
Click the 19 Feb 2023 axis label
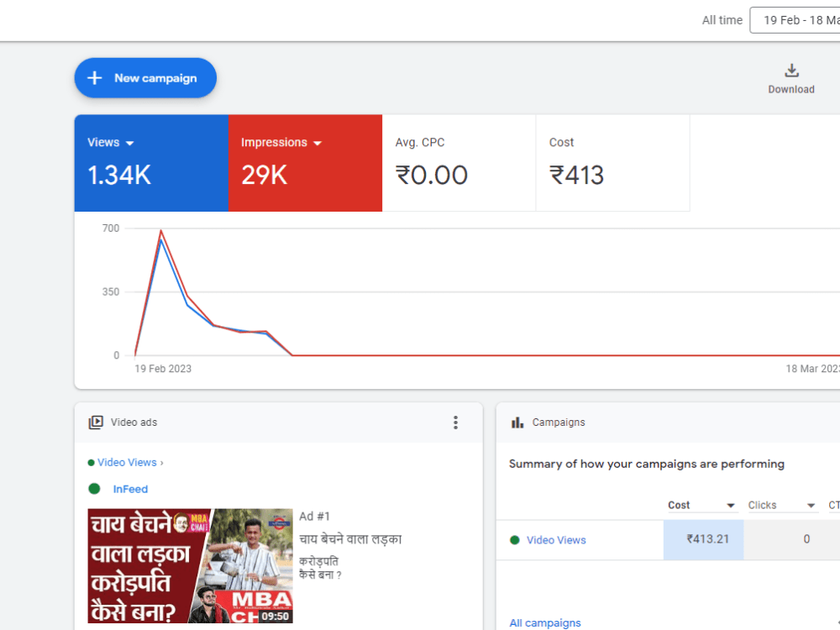pos(163,369)
